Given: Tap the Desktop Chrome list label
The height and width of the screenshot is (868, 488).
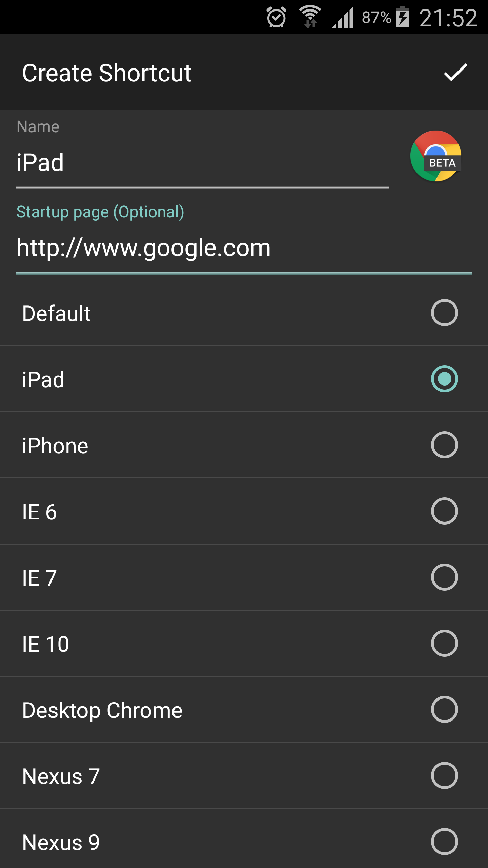Looking at the screenshot, I should coord(102,710).
